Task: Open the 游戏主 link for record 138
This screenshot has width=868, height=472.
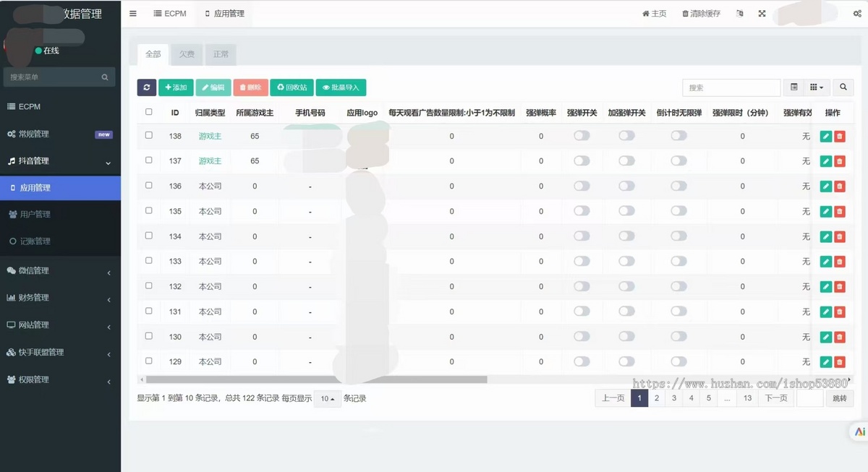Action: pos(210,136)
